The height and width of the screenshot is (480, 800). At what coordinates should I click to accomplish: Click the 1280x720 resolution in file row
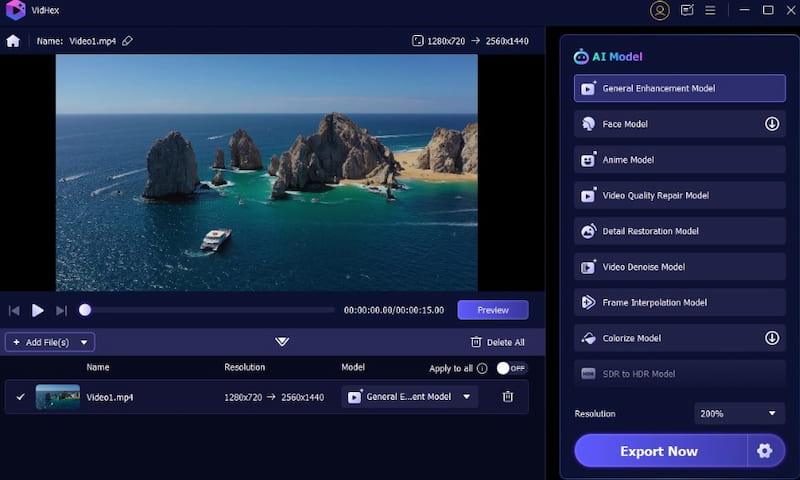click(243, 397)
